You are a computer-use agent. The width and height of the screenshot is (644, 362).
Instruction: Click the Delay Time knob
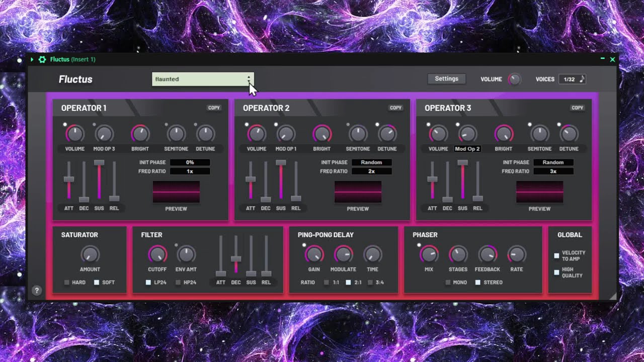click(x=373, y=254)
